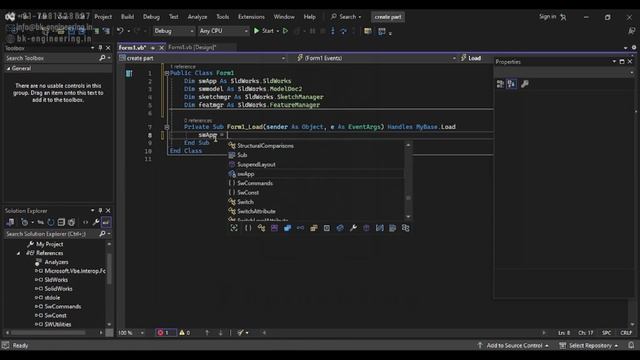Select SwCommands in IntelliSense list
Image resolution: width=640 pixels, height=360 pixels.
[x=255, y=183]
